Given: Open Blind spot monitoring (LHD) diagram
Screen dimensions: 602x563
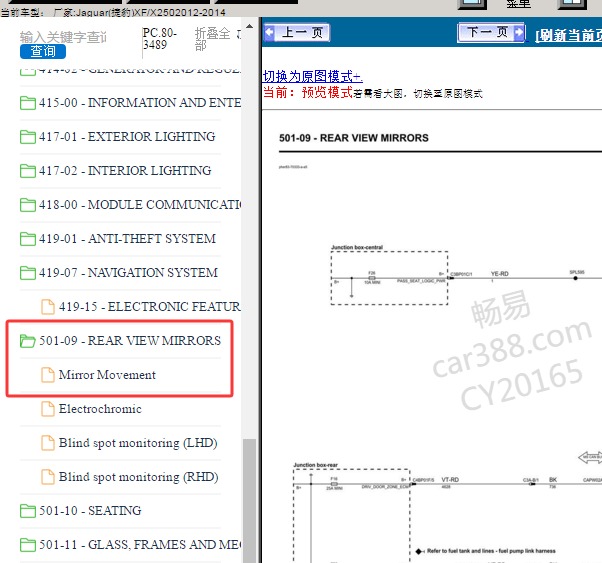Looking at the screenshot, I should (138, 443).
